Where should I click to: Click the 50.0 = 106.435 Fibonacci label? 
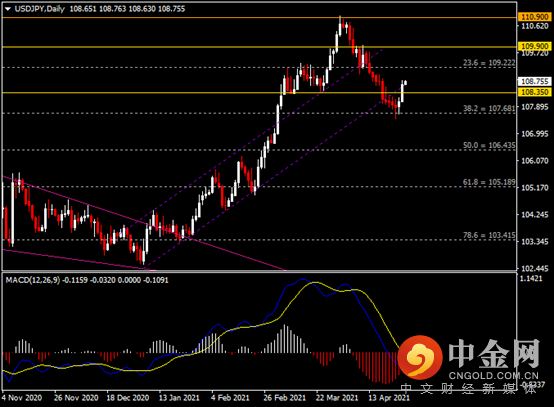[x=489, y=145]
